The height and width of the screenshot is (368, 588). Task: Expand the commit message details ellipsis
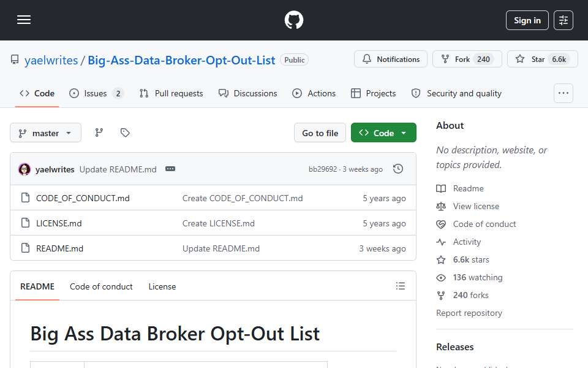[170, 169]
